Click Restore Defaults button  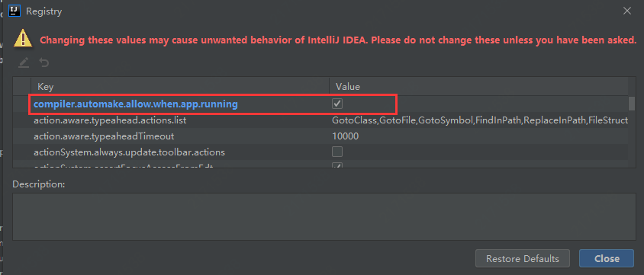pyautogui.click(x=523, y=258)
